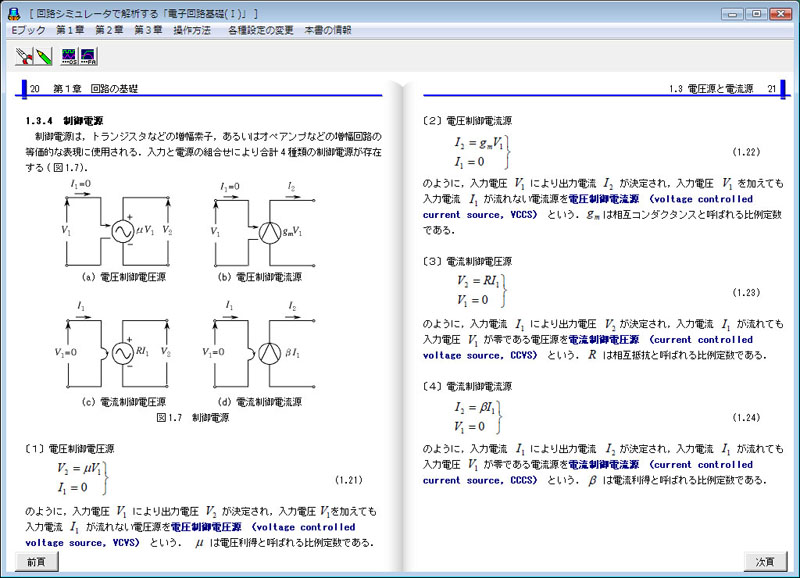Click the heading "1.3.4 制御電源"
This screenshot has width=800, height=578.
pyautogui.click(x=64, y=121)
